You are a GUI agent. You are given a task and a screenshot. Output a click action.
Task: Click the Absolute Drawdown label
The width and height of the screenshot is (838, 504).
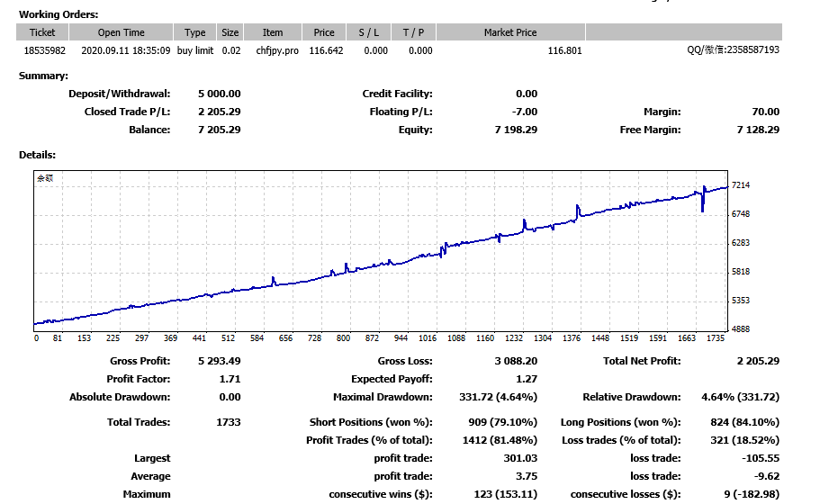click(120, 397)
